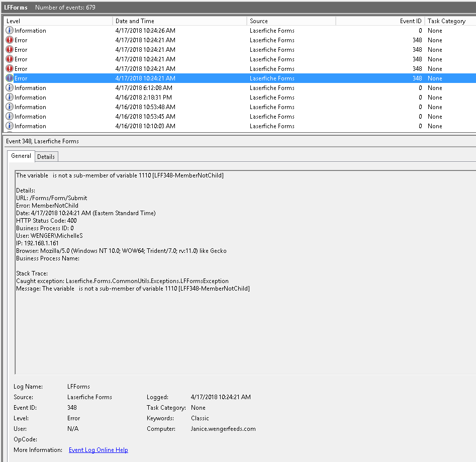The width and height of the screenshot is (476, 462).
Task: Click Information icon for 2:18:31 PM event
Action: coord(10,98)
